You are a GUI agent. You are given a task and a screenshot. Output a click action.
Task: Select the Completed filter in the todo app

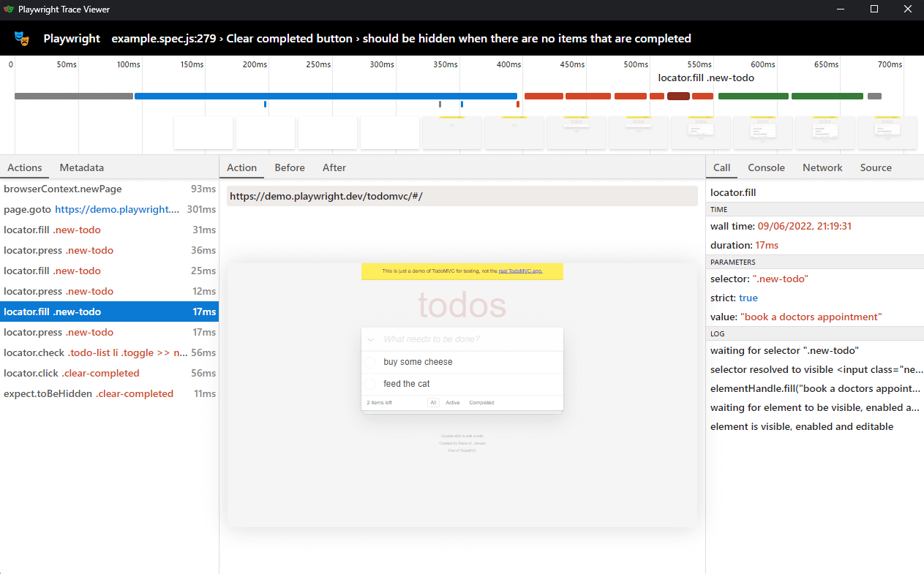481,402
